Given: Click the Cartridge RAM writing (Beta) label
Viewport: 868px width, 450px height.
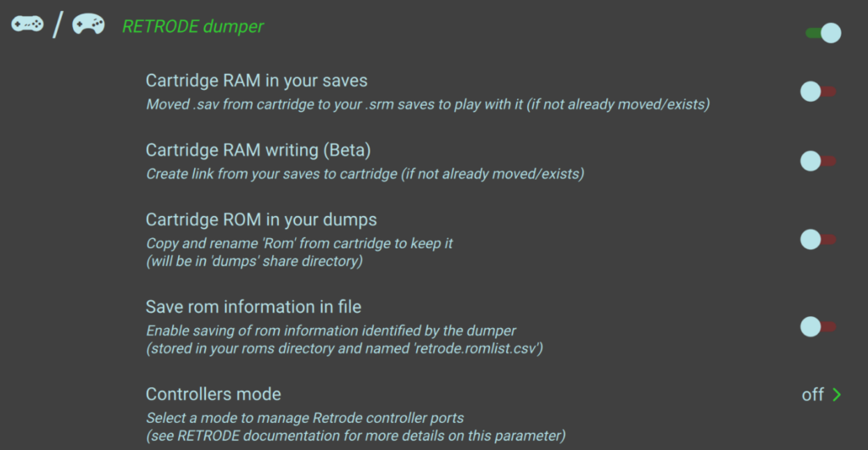Looking at the screenshot, I should pos(259,150).
